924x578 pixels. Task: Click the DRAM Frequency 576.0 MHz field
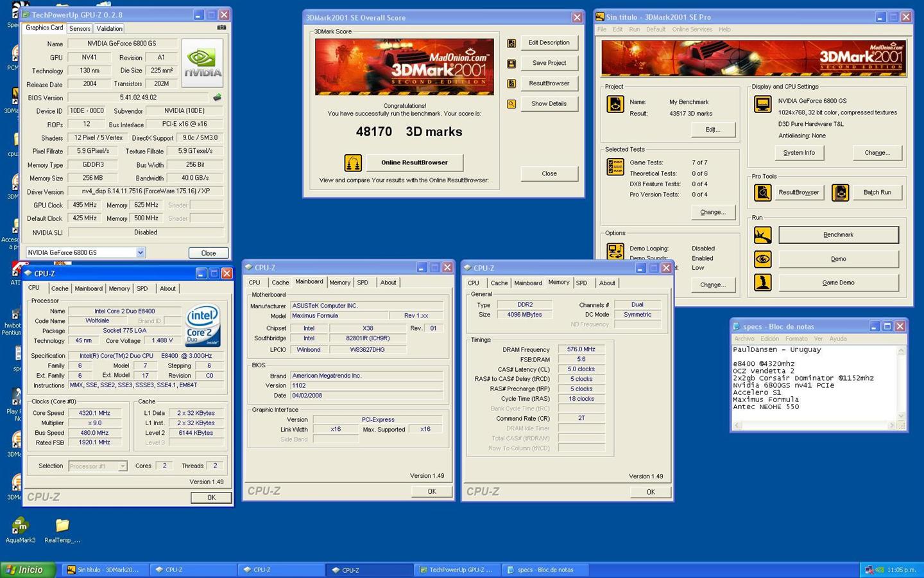pyautogui.click(x=581, y=349)
